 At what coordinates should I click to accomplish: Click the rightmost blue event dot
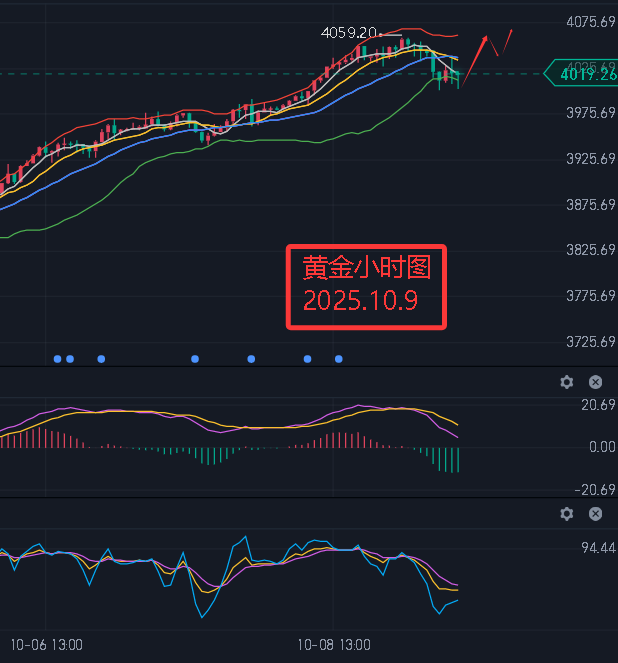click(x=339, y=358)
